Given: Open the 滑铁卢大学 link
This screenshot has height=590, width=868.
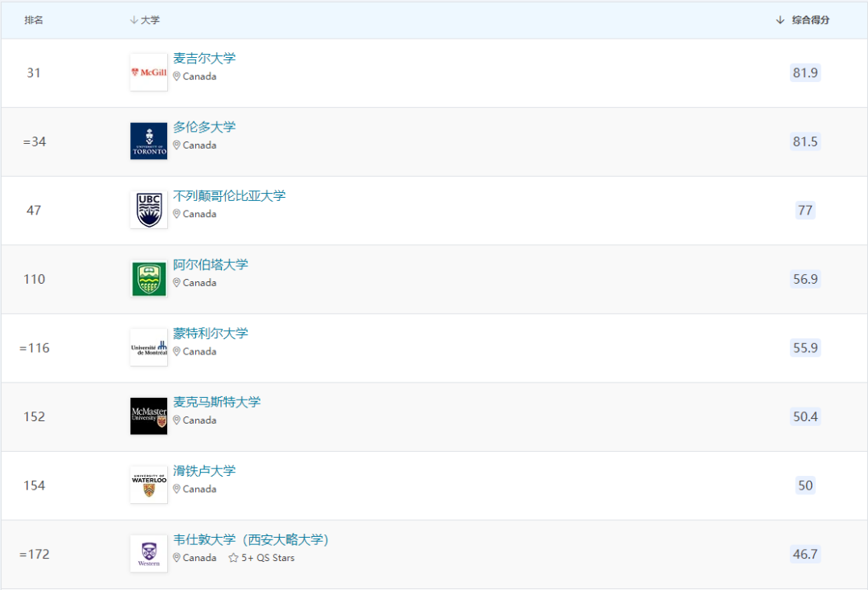Looking at the screenshot, I should [x=204, y=470].
